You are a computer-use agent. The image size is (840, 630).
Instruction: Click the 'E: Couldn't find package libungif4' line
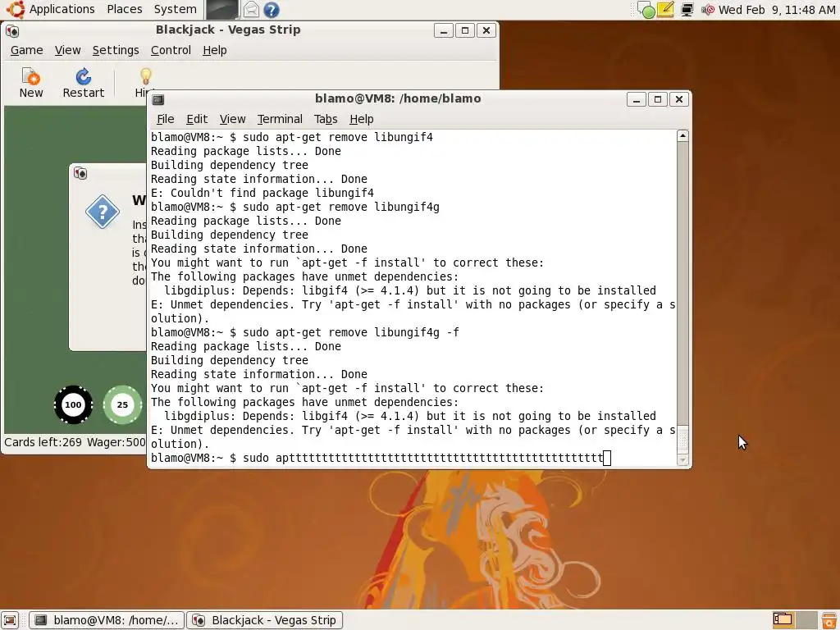pyautogui.click(x=262, y=193)
